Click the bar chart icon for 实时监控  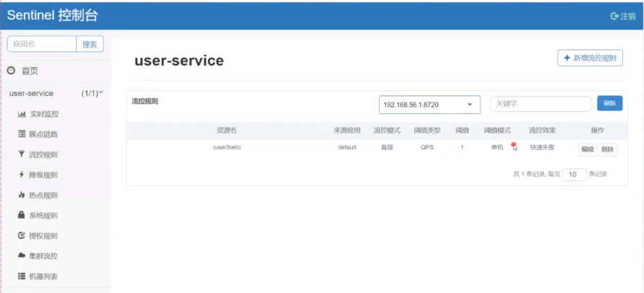[x=22, y=114]
